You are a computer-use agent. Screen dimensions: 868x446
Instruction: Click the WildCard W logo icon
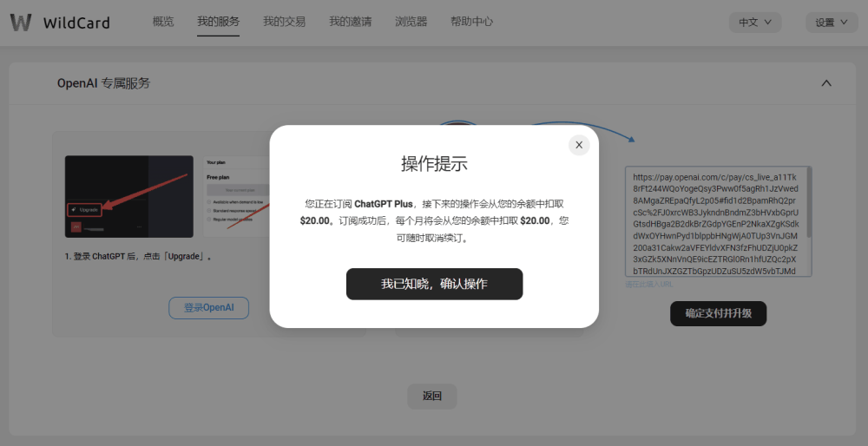pyautogui.click(x=21, y=23)
